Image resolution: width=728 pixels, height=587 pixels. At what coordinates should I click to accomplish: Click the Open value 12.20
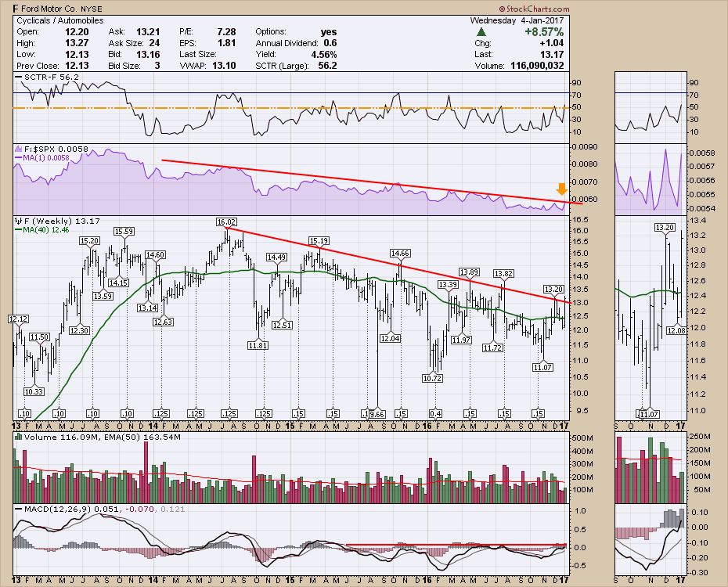(77, 32)
